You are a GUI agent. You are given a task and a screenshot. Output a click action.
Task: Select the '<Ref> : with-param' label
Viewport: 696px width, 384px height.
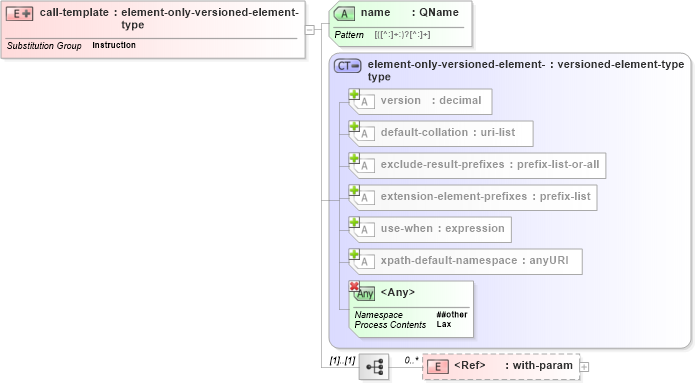point(514,366)
